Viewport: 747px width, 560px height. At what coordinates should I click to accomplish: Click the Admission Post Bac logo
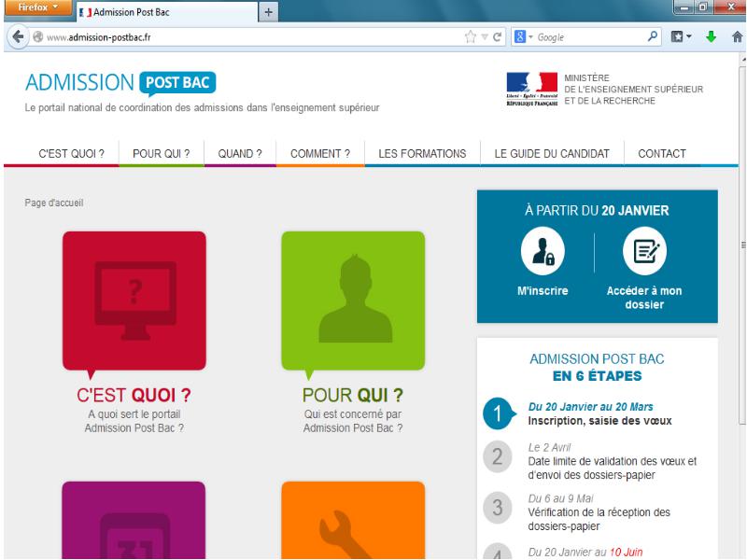pyautogui.click(x=120, y=83)
